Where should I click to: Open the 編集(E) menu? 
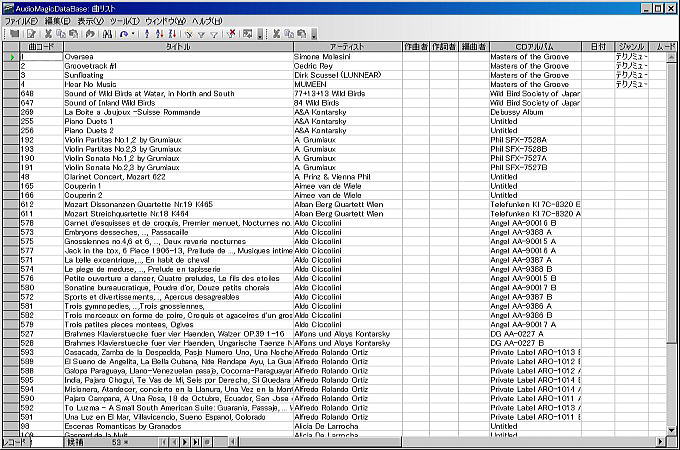(58, 21)
